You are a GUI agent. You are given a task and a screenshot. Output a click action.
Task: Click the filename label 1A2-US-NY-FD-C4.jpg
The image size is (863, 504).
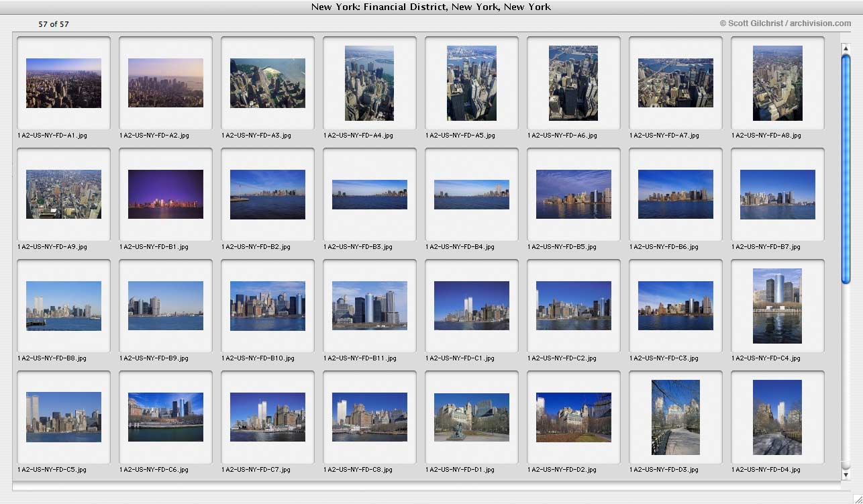pos(766,358)
